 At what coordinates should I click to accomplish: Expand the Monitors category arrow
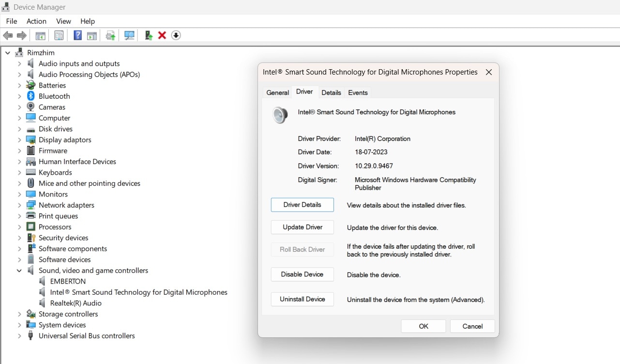click(19, 194)
